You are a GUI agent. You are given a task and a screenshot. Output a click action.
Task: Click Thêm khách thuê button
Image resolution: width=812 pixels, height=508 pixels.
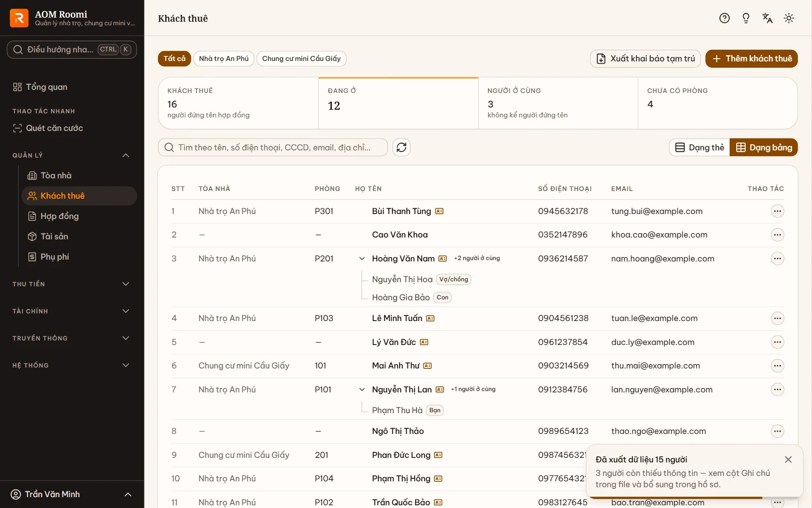point(752,59)
